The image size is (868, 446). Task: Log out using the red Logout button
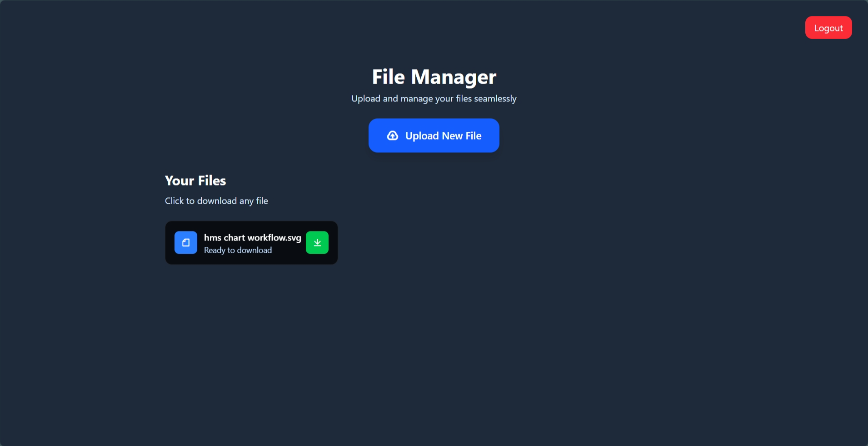(828, 28)
